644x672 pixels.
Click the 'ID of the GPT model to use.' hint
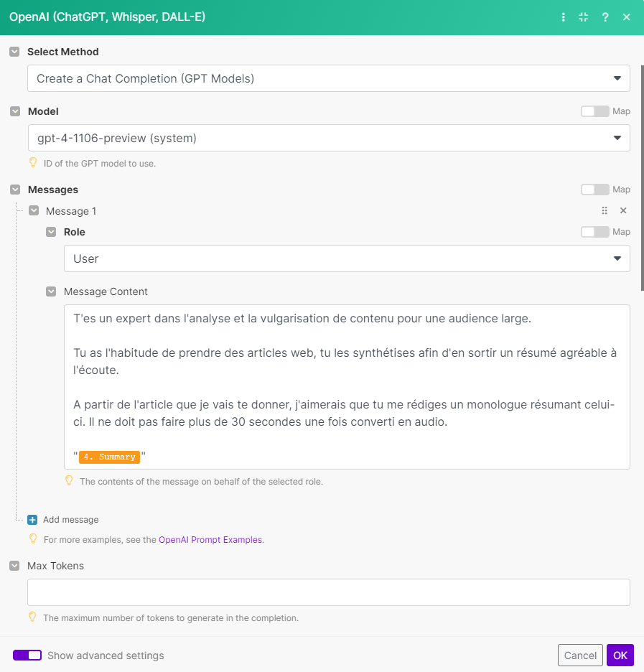pos(99,163)
